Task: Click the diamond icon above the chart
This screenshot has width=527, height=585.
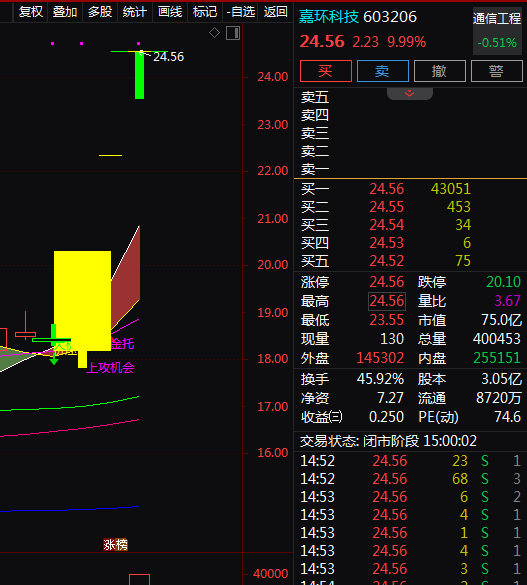Action: tap(214, 33)
